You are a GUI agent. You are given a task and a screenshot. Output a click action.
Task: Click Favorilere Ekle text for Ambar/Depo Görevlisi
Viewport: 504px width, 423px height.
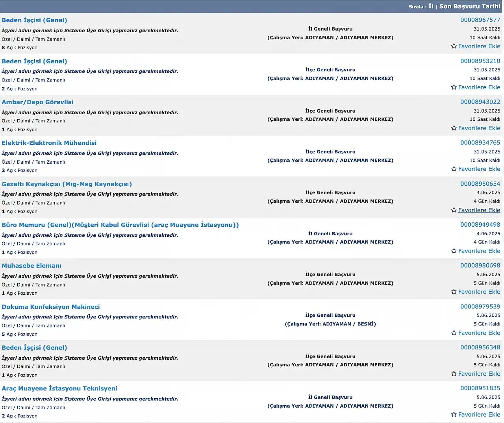pos(479,128)
